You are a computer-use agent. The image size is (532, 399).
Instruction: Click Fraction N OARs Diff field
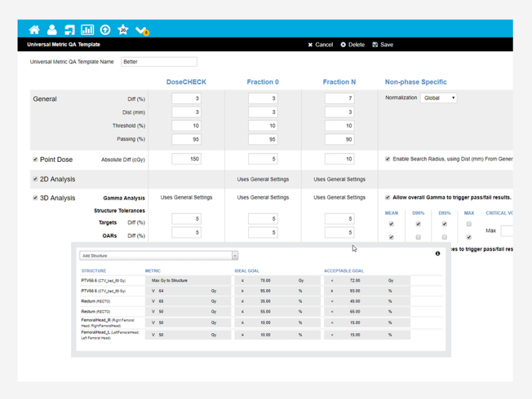[x=339, y=233]
